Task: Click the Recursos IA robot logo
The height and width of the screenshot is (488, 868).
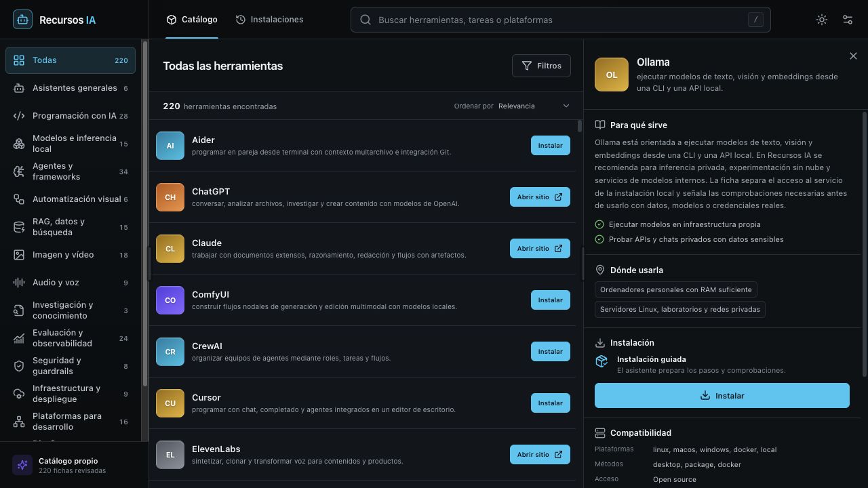Action: click(x=22, y=20)
